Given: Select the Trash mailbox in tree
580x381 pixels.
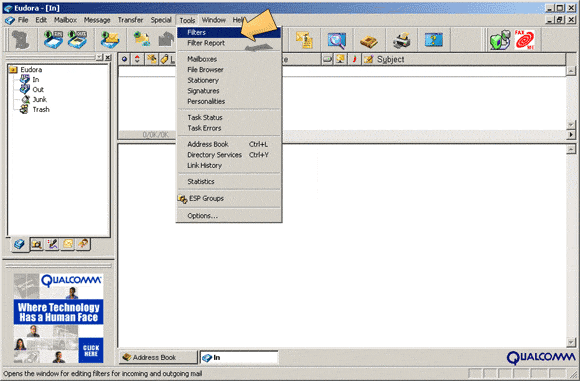Looking at the screenshot, I should click(41, 109).
